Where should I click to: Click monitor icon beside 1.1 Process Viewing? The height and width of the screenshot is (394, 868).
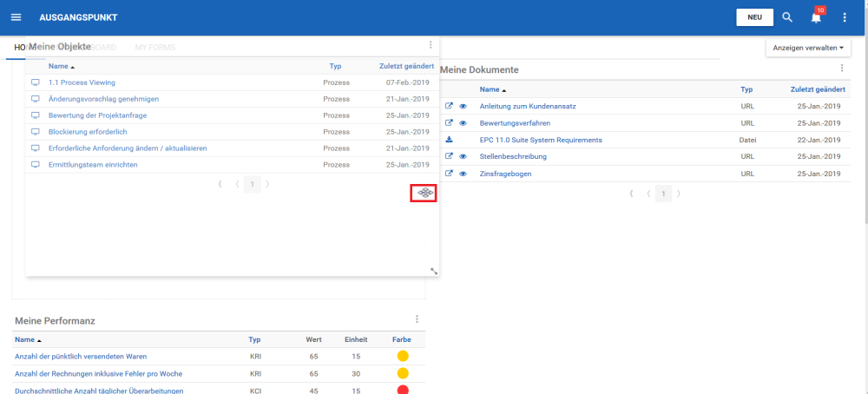[36, 82]
